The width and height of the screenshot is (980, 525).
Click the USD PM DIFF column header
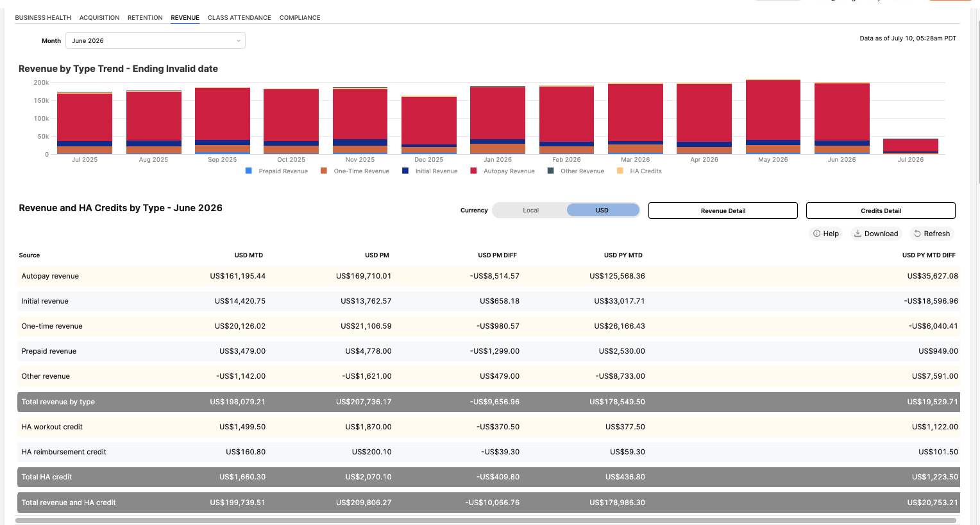pos(497,255)
